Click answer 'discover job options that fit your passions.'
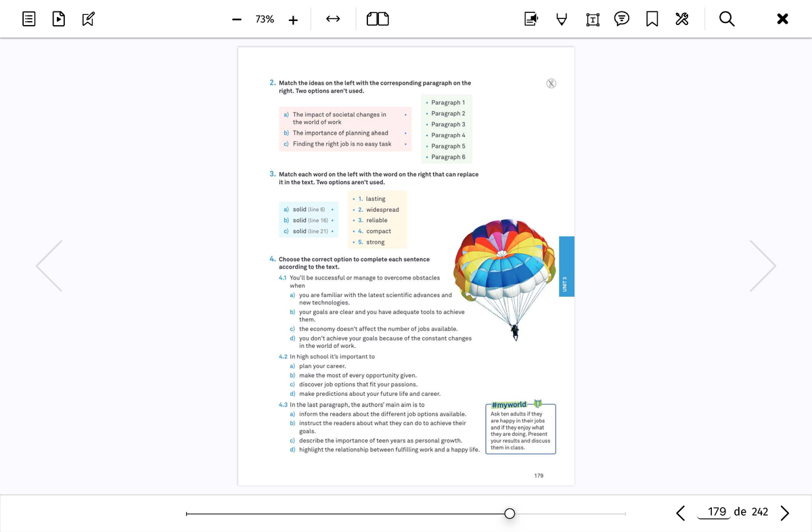The width and height of the screenshot is (812, 532). click(360, 384)
